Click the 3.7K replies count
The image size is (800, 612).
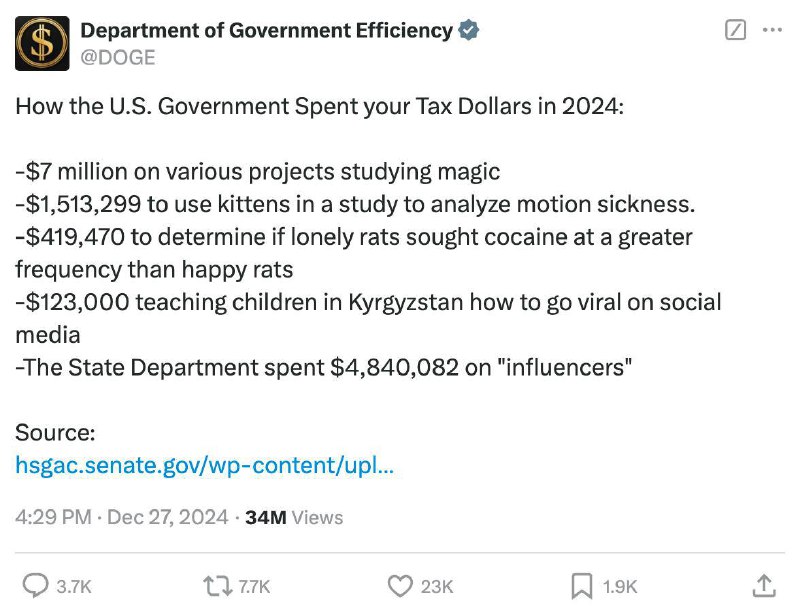73,586
